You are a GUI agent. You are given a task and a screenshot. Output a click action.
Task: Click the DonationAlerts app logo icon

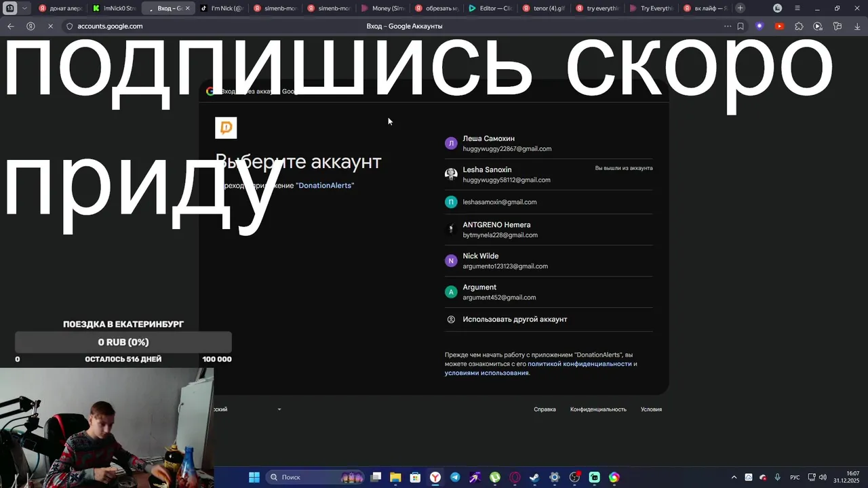(x=226, y=127)
